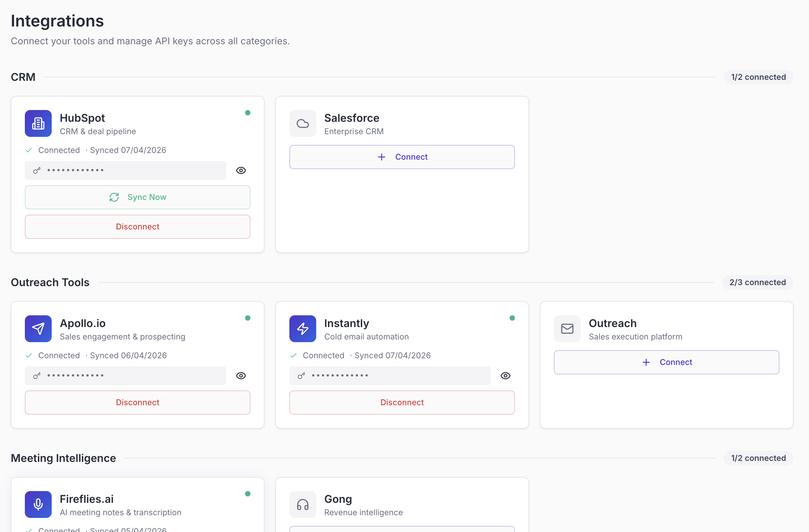The image size is (809, 532).
Task: Toggle visibility of the Instantly API key
Action: click(x=506, y=375)
